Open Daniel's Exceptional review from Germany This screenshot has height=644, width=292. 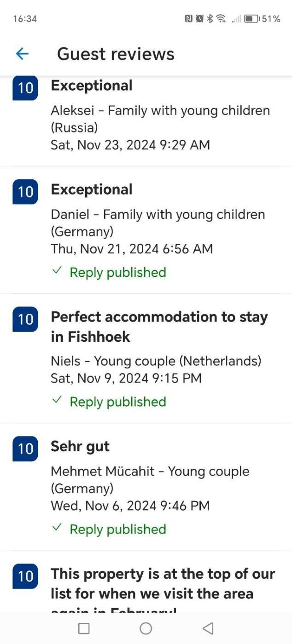point(92,190)
